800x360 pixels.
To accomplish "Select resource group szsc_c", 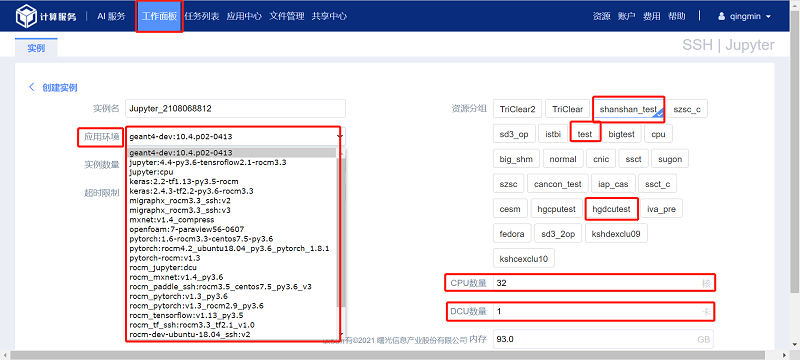I will (687, 109).
